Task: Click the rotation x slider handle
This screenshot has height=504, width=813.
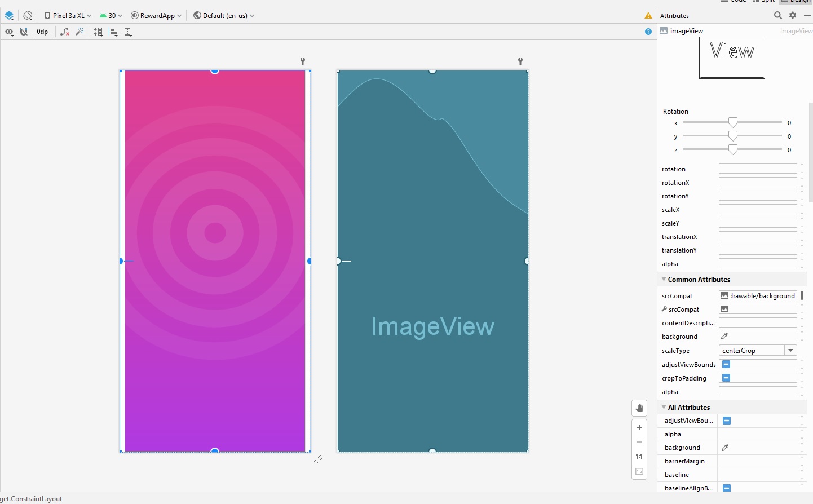Action: click(733, 122)
